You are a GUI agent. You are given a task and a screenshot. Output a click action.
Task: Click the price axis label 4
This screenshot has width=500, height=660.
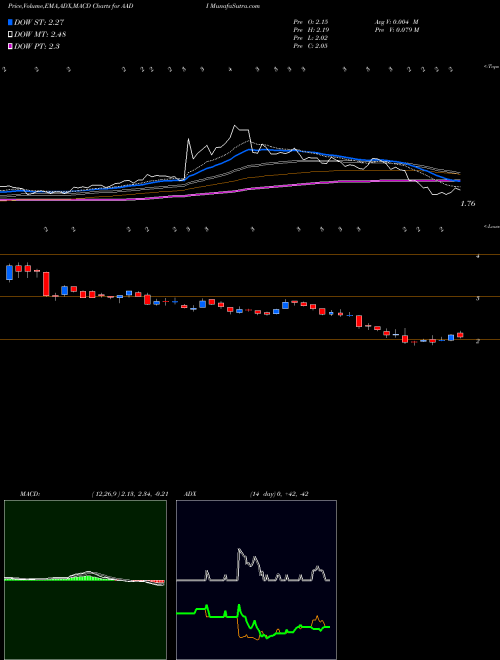point(478,256)
